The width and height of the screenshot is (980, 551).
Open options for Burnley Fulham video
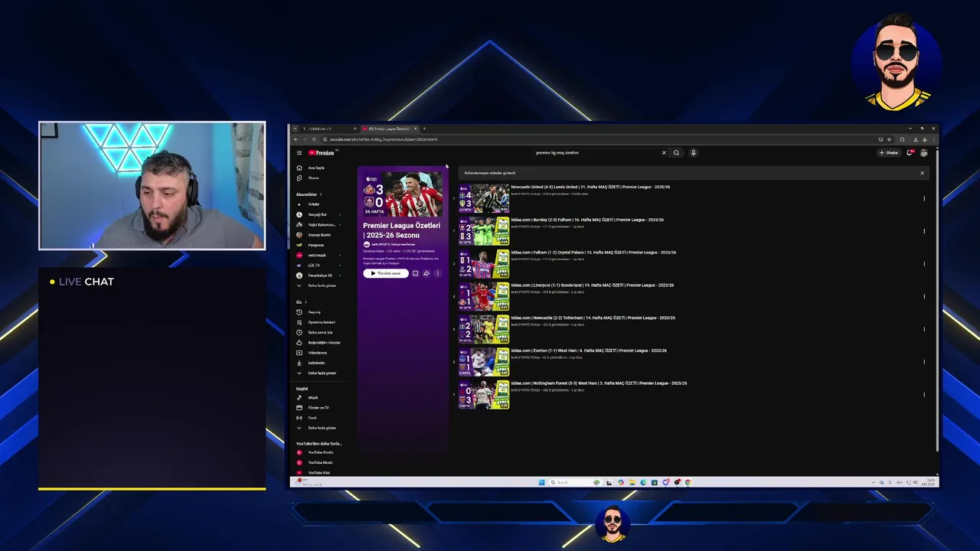pos(924,231)
